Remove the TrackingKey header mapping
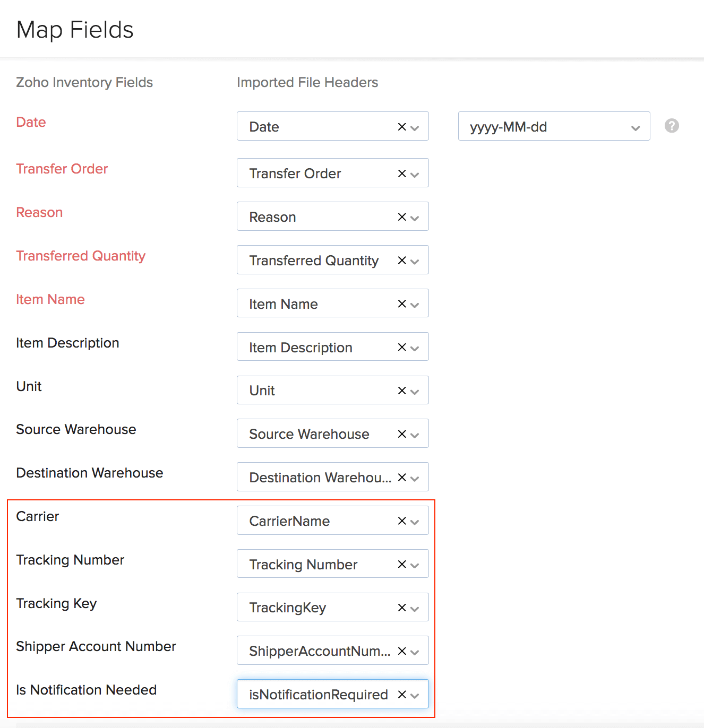 401,607
